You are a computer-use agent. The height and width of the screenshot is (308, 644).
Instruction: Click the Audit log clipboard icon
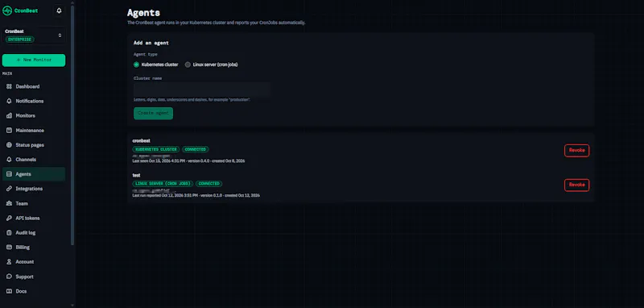point(9,233)
